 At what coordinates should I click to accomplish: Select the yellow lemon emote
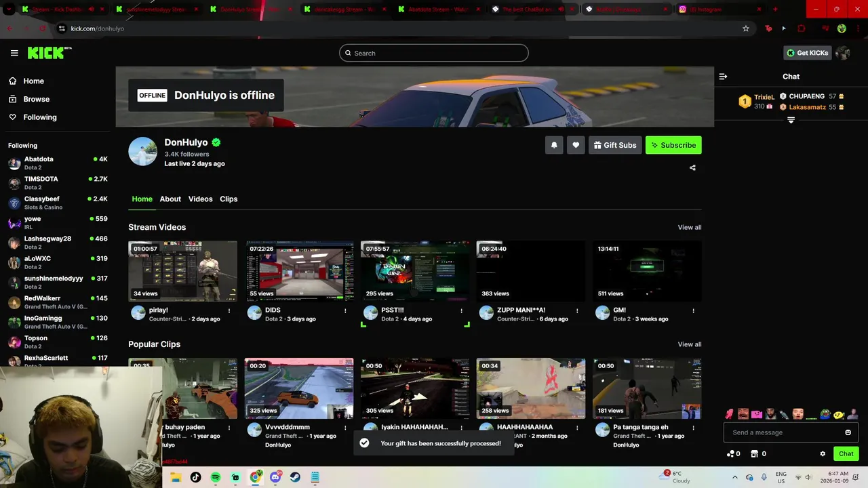pyautogui.click(x=839, y=414)
